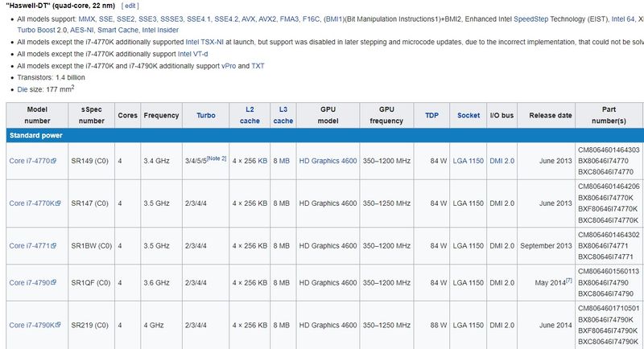644x349 pixels.
Task: Open the SSE4.1 link
Action: (199, 18)
